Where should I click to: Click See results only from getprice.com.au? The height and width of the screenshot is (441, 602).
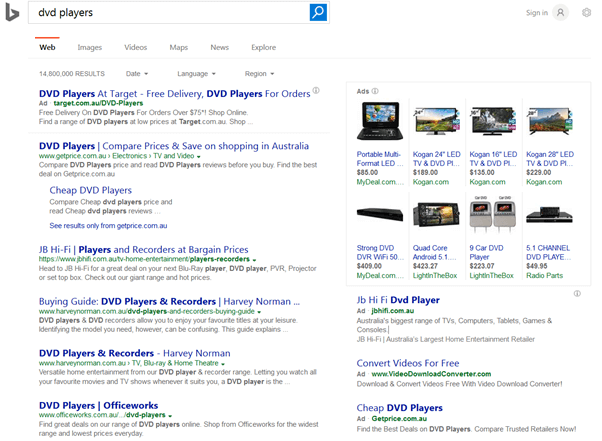click(x=108, y=226)
